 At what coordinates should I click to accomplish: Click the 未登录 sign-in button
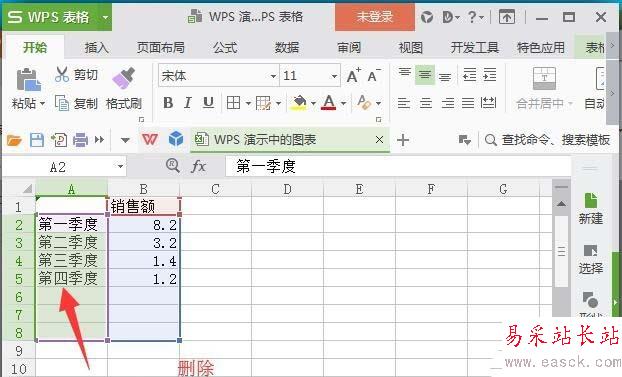pos(375,17)
